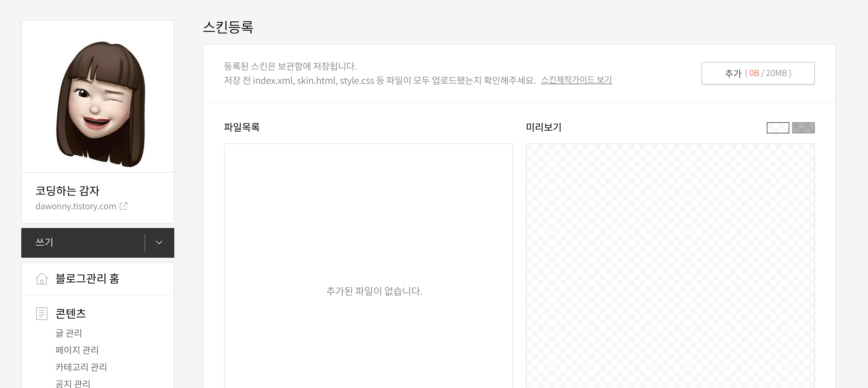Select 카테고리 관리 in the sidebar
Screen dimensions: 868x388
81,367
